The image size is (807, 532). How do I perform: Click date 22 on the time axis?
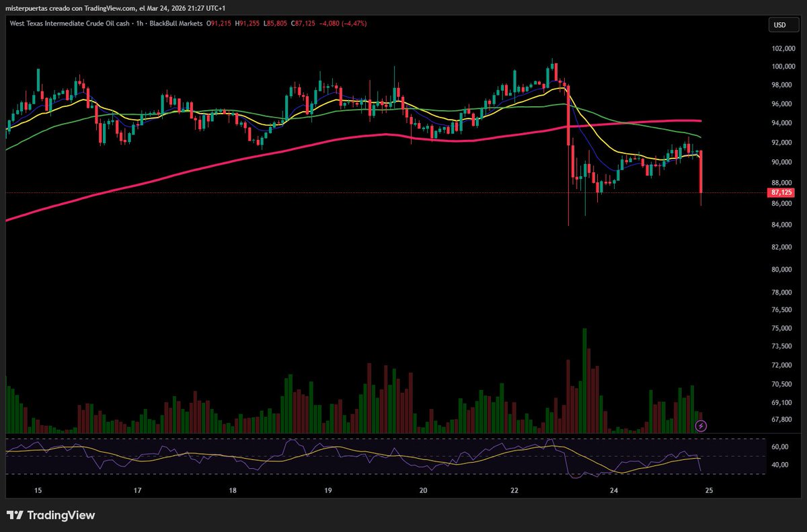(x=514, y=491)
